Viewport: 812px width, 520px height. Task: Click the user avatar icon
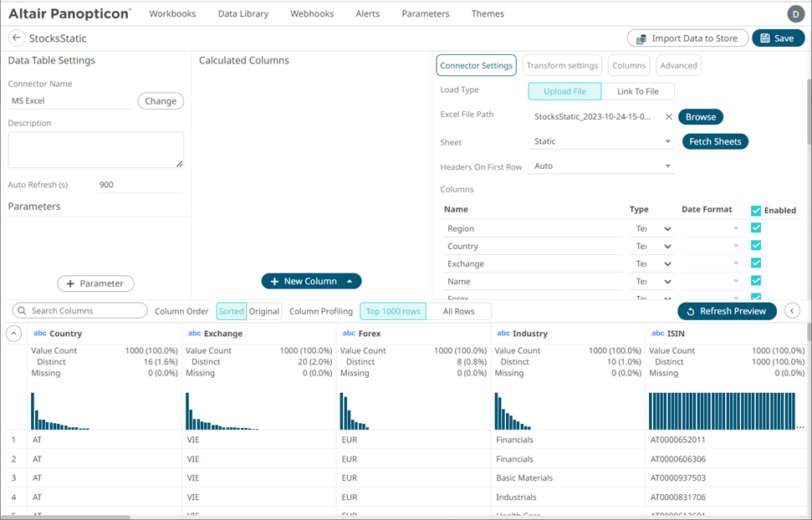794,13
